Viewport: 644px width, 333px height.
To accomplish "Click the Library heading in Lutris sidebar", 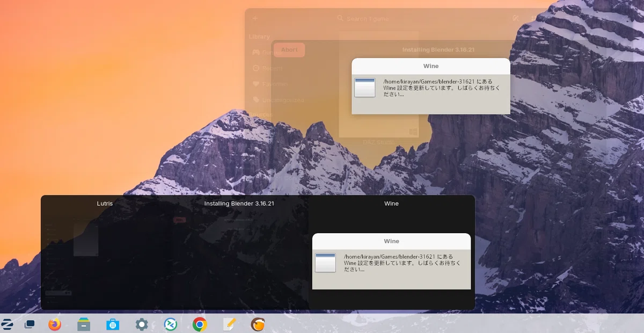I will pyautogui.click(x=259, y=37).
